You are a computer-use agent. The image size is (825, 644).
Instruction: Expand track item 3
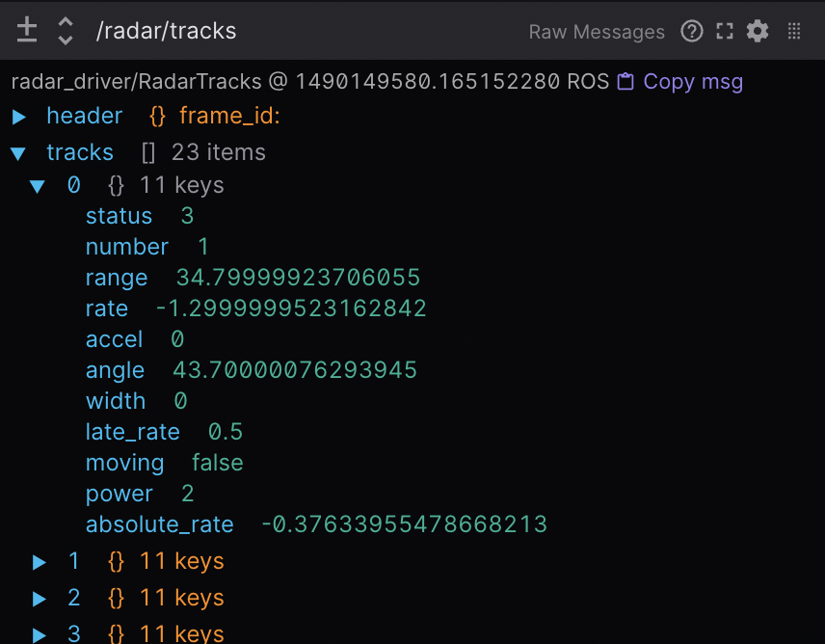click(x=40, y=633)
